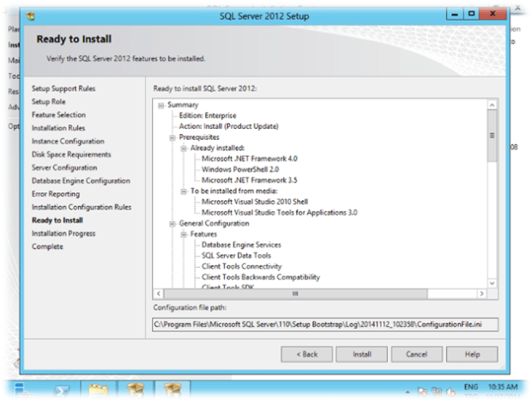This screenshot has height=401, width=532.
Task: Collapse the General Configuration node
Action: point(172,223)
